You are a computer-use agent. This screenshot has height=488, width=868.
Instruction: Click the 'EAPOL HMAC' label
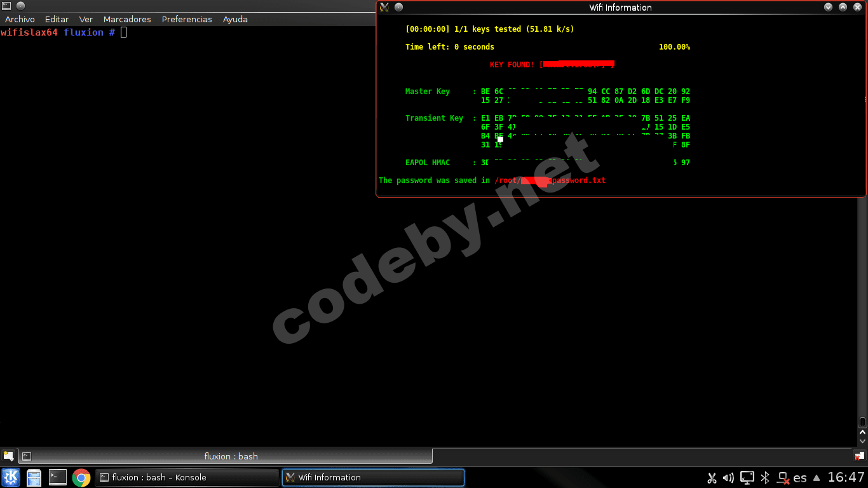428,163
